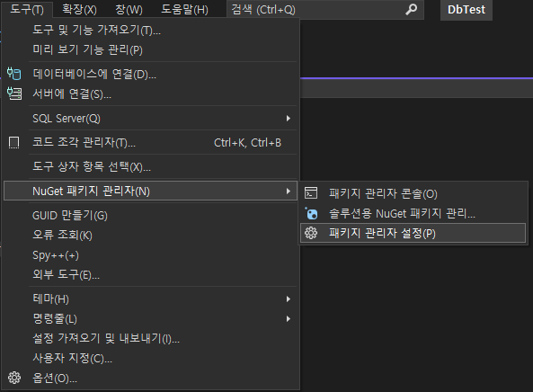The height and width of the screenshot is (392, 533).
Task: Click the server connection icon
Action: click(x=14, y=94)
